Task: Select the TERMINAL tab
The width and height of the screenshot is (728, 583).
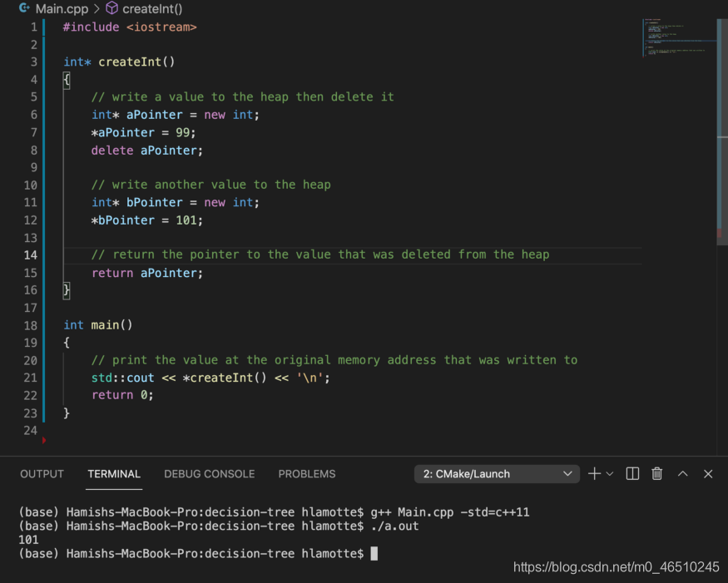Action: tap(114, 474)
